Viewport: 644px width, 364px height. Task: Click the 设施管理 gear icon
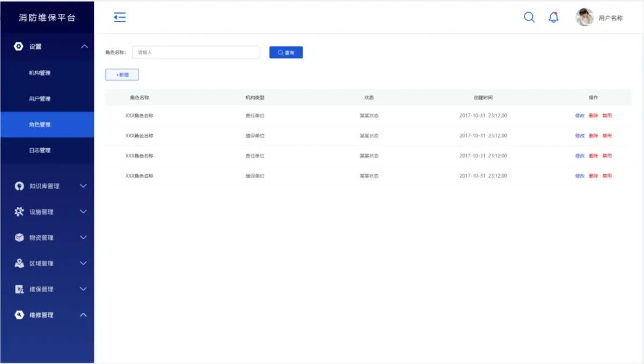(19, 212)
